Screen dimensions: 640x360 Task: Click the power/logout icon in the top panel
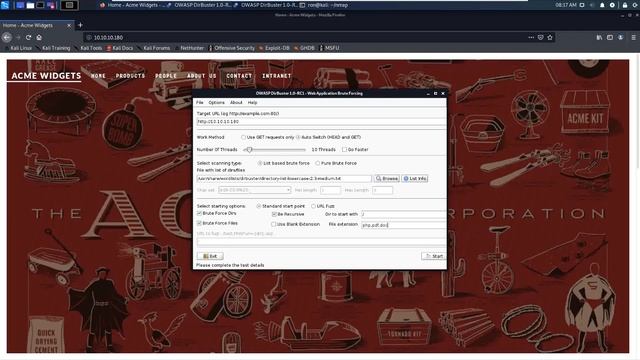(x=634, y=5)
